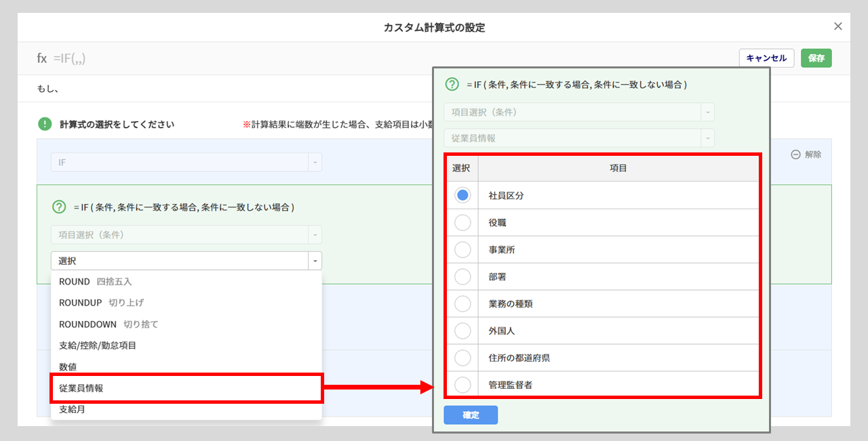Click the green help icon in the left IF panel

[x=59, y=207]
